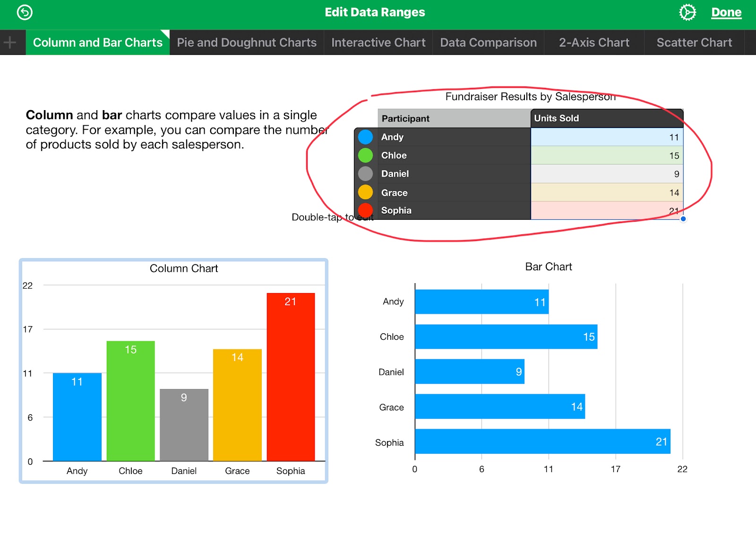
Task: Click the 22 value-axis label in Column Chart
Action: 28,285
